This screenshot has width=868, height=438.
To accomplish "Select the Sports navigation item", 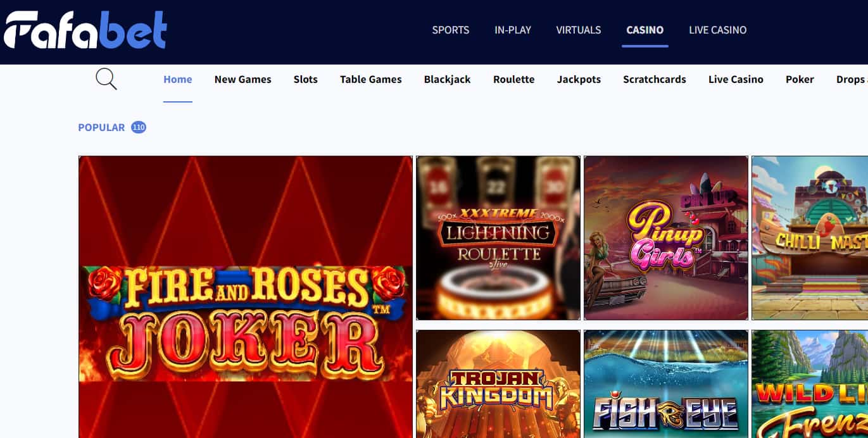I will [451, 30].
